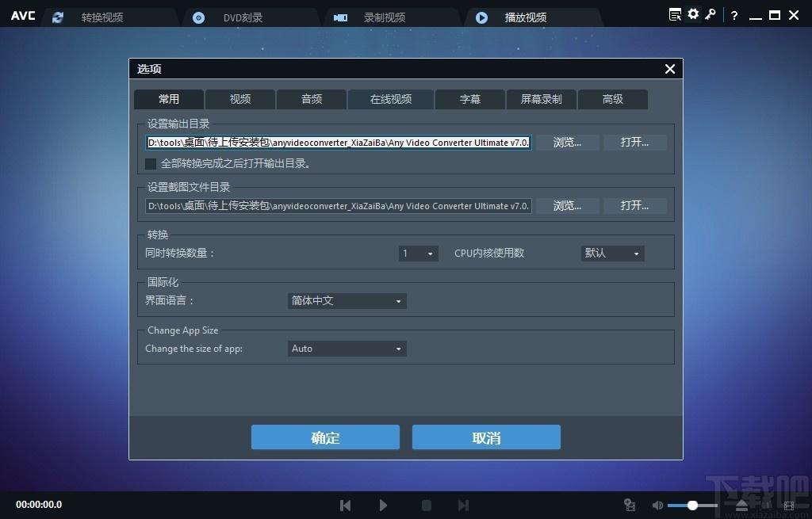812x519 pixels.
Task: Click the add-video filmstrip icon
Action: point(630,505)
